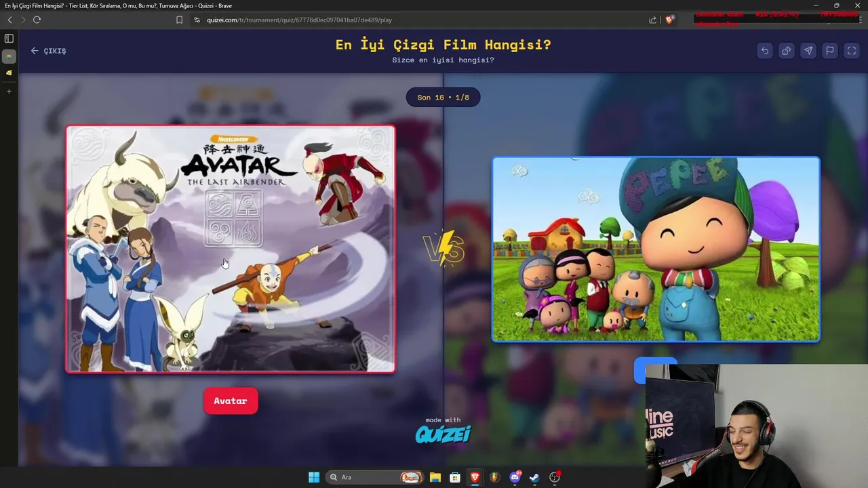Go back in the Brave browser
Image resolution: width=868 pixels, height=488 pixels.
(9, 20)
